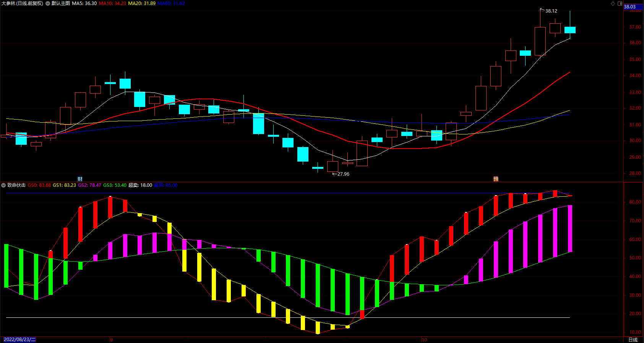Click the GS2: 78.47 value
The height and width of the screenshot is (343, 644).
(90, 185)
